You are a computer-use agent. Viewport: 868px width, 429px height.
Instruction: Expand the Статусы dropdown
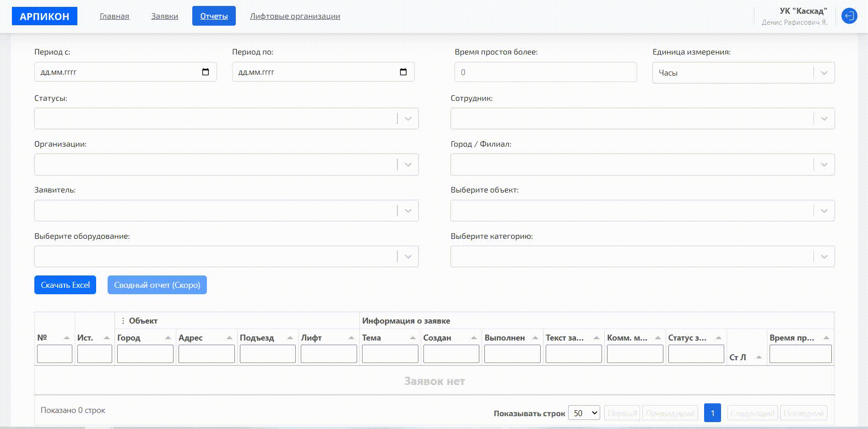(x=408, y=119)
